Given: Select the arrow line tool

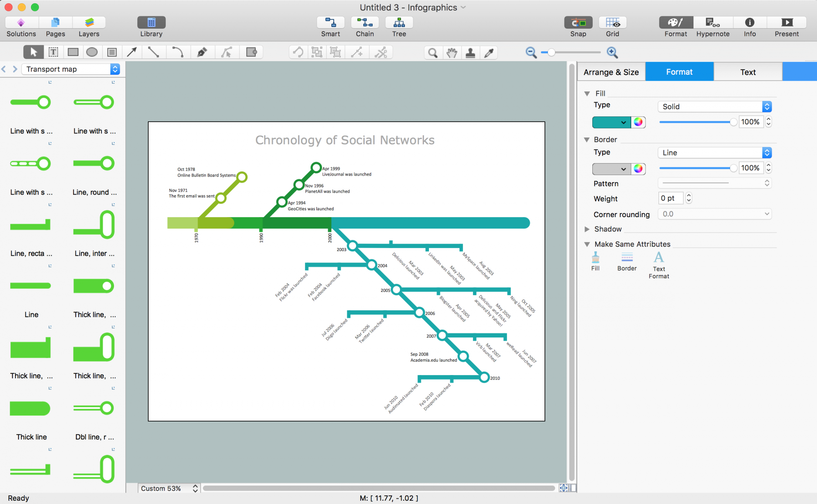Looking at the screenshot, I should tap(132, 52).
